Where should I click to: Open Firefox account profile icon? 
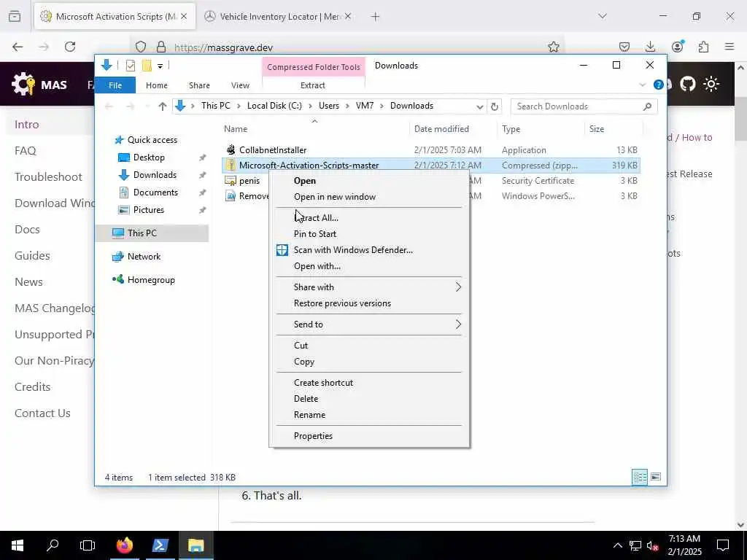pyautogui.click(x=677, y=46)
